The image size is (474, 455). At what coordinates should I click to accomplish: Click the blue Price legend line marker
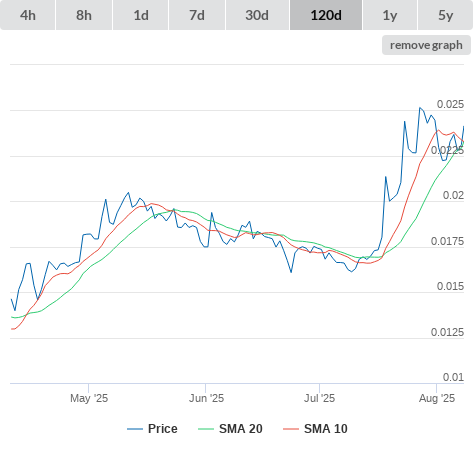135,429
